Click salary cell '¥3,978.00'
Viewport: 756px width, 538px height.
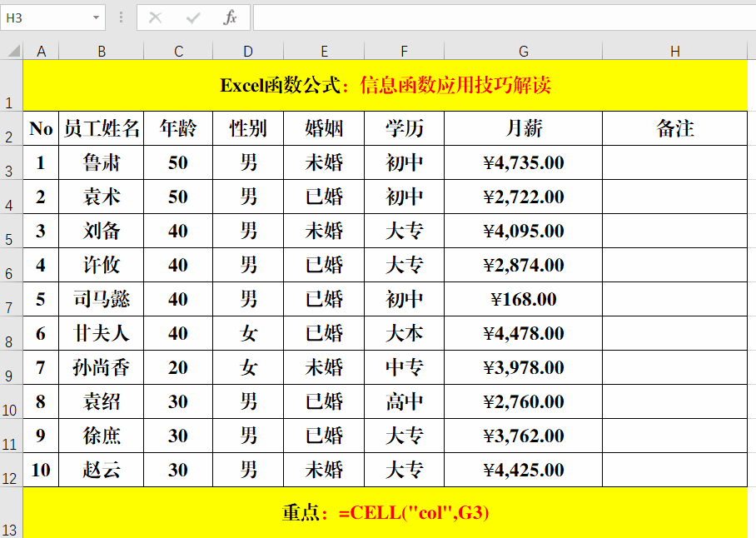tap(524, 367)
